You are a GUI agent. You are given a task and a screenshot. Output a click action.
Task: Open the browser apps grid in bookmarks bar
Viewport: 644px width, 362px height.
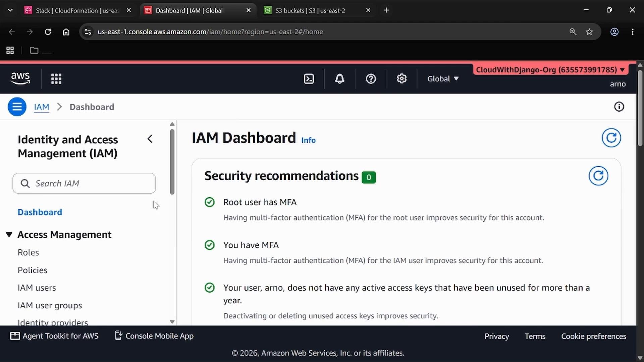tap(10, 51)
